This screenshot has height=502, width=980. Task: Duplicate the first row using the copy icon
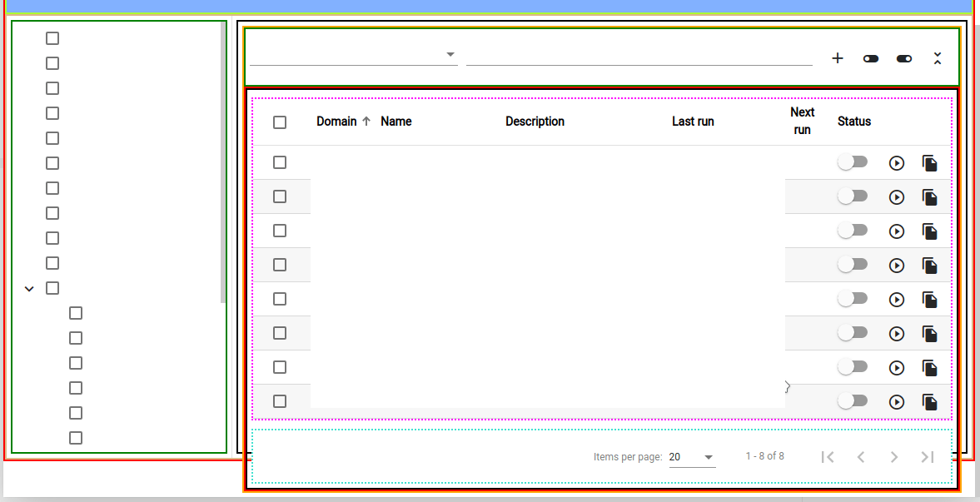[929, 163]
